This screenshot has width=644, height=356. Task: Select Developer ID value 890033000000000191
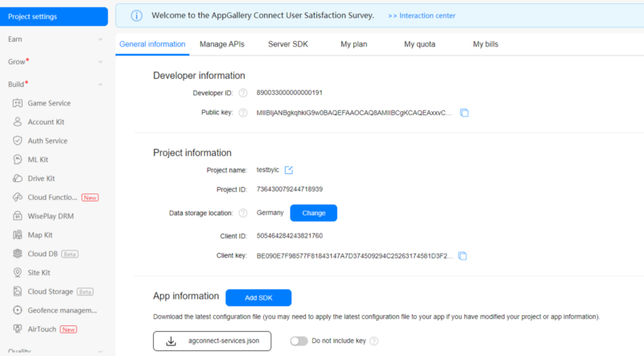click(x=290, y=93)
